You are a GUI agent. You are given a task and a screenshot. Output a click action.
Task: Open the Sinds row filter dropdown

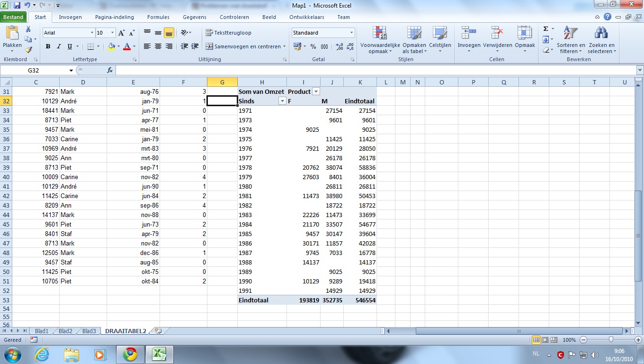tap(282, 101)
